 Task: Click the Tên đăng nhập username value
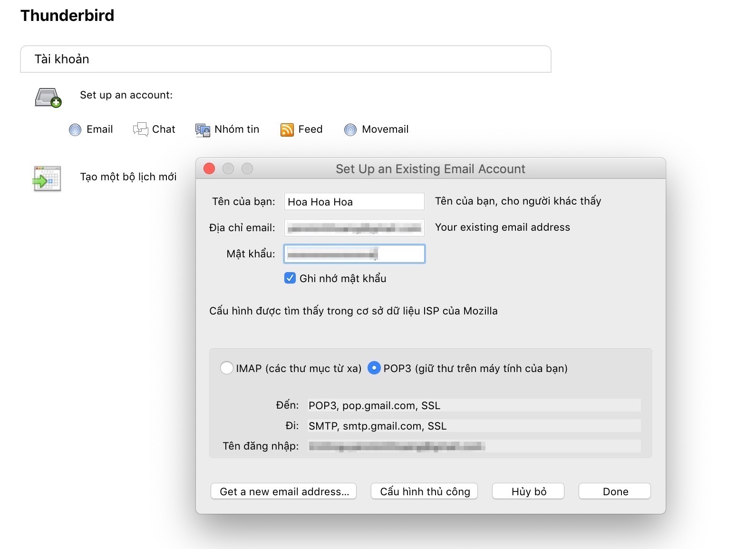397,446
